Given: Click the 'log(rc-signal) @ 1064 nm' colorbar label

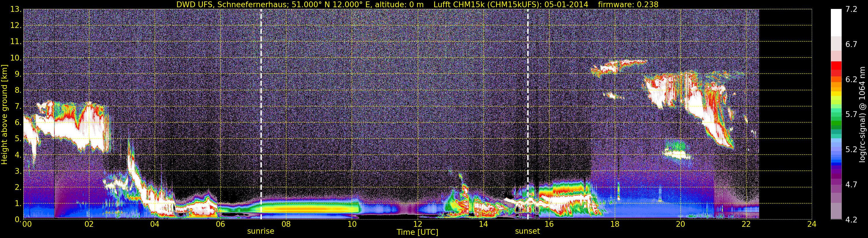Looking at the screenshot, I should (863, 114).
